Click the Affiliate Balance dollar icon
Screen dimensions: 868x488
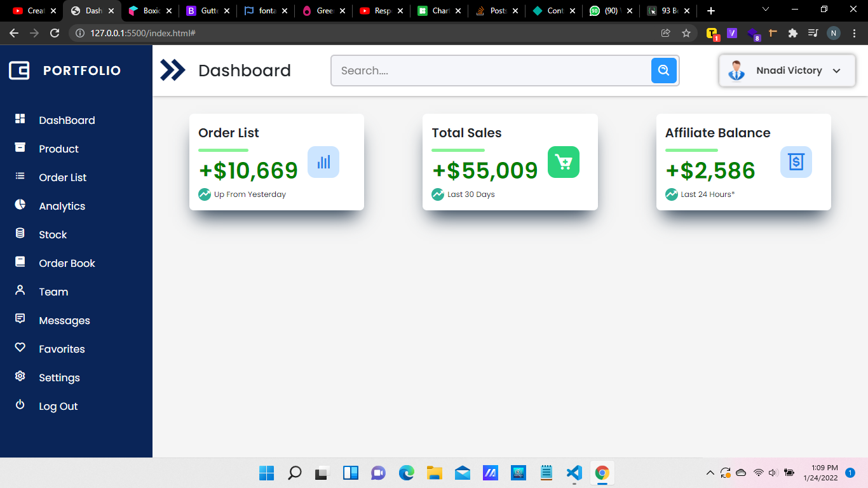tap(796, 162)
